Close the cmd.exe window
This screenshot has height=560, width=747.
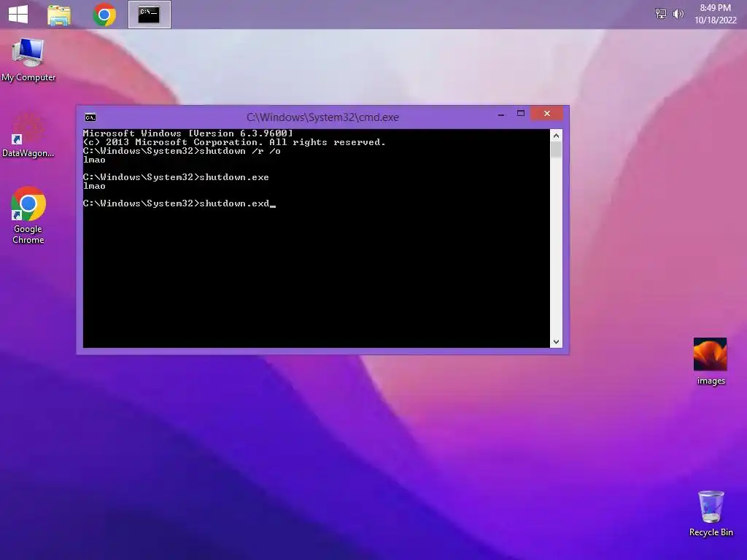[547, 113]
